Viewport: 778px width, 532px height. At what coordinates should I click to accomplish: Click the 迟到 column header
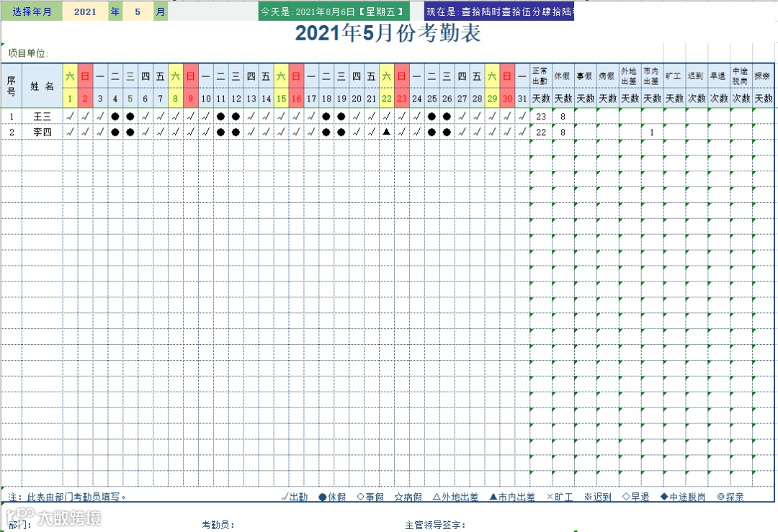pyautogui.click(x=696, y=76)
